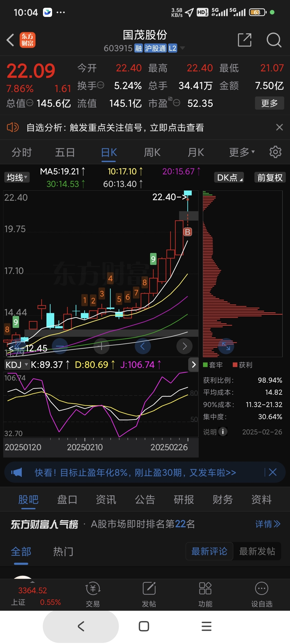
Task: Switch to 周K chart tab
Action: (x=152, y=152)
